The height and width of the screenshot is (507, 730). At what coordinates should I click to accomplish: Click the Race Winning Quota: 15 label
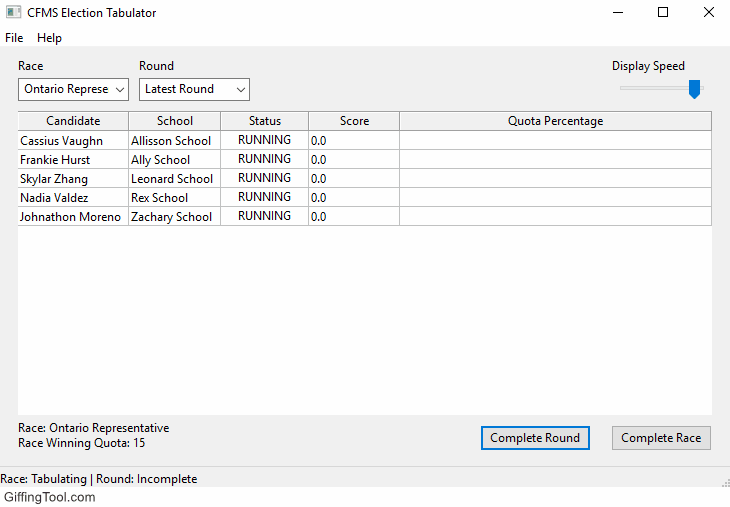coord(81,443)
